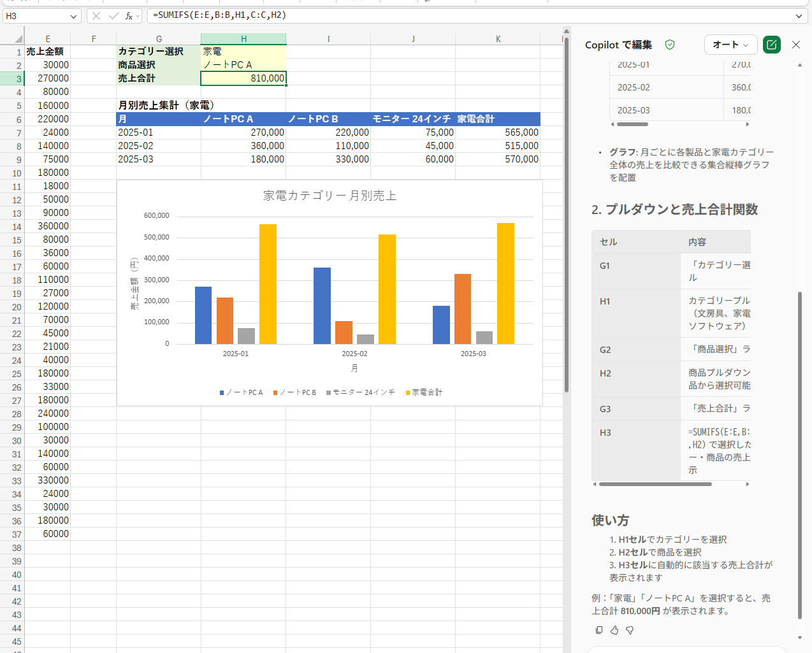Screen dimensions: 812x653
Task: Copy the Copilot response with copy icon
Action: click(599, 630)
